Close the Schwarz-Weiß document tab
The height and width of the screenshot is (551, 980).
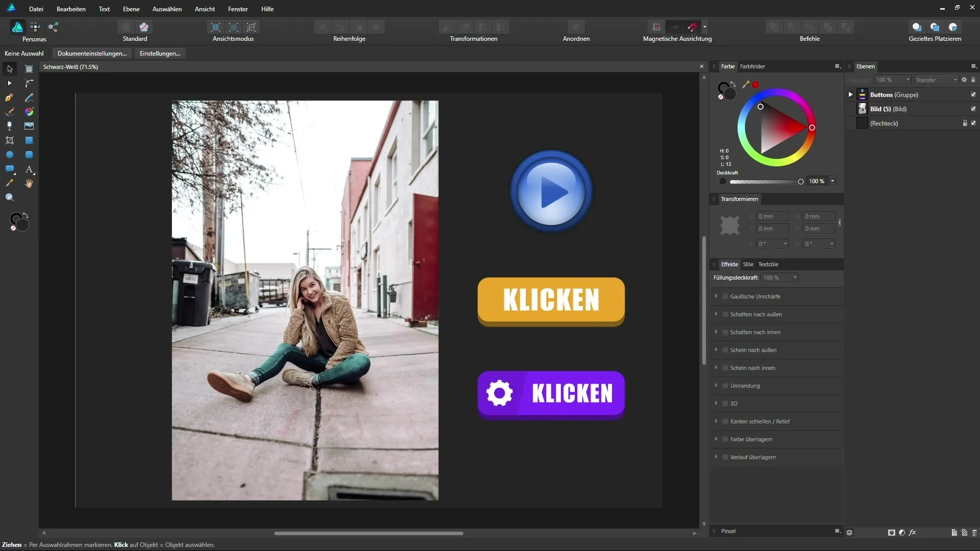point(701,66)
